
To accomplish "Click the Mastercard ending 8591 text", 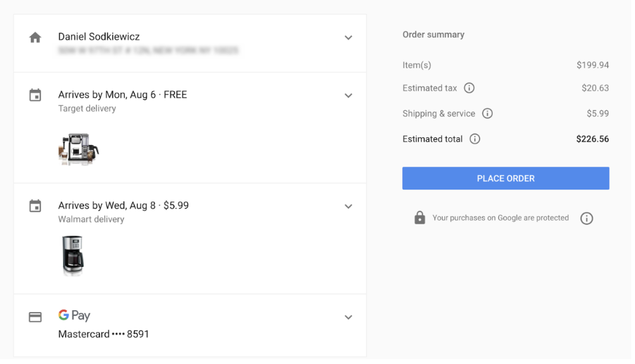I will [x=104, y=334].
